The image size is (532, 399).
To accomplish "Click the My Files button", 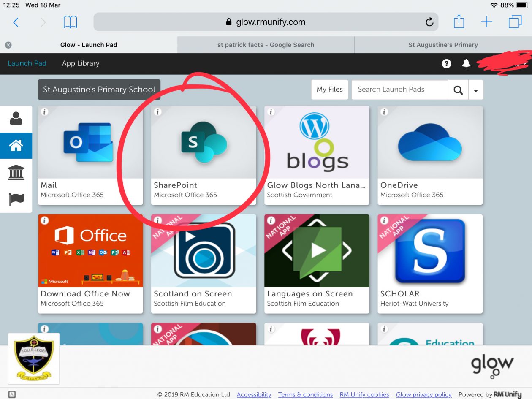I will coord(330,90).
